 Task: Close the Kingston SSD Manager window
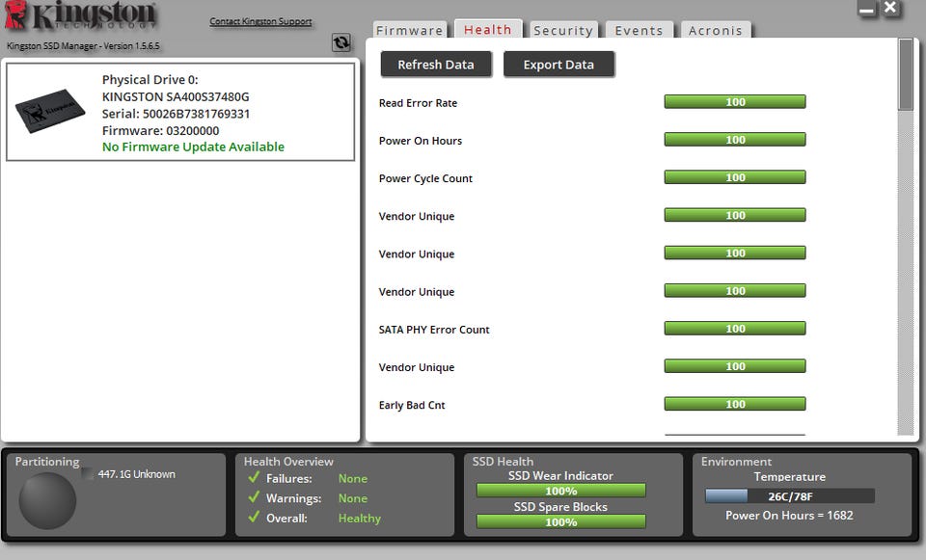coord(890,9)
